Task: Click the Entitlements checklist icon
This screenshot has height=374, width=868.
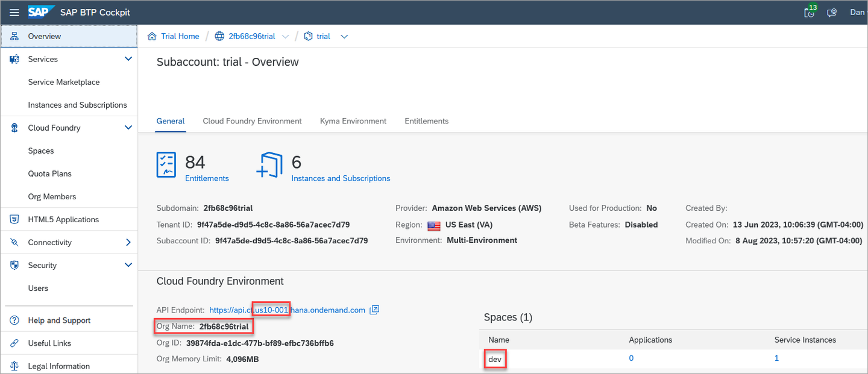Action: coord(166,165)
